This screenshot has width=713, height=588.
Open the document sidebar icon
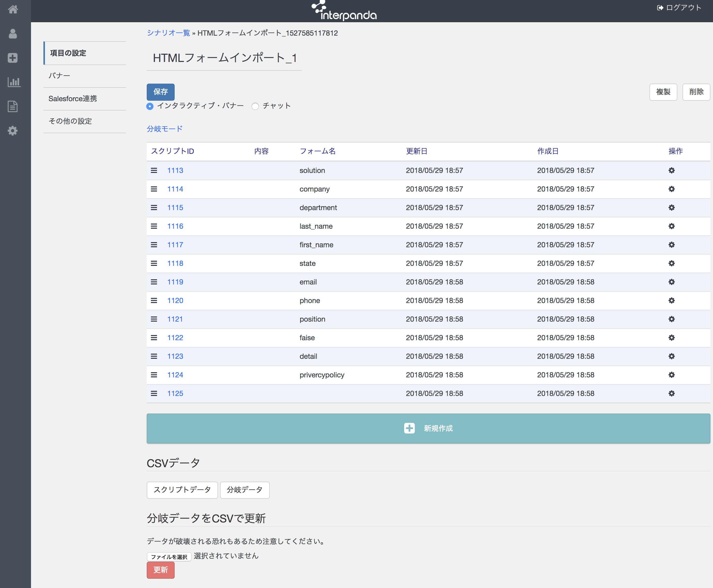pyautogui.click(x=13, y=106)
